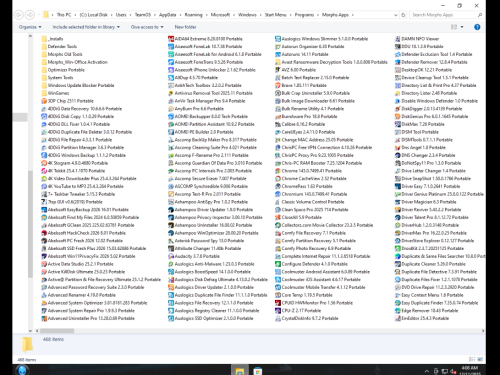Select Chrome Portable shortcut icon
The width and height of the screenshot is (500, 375).
click(x=278, y=171)
